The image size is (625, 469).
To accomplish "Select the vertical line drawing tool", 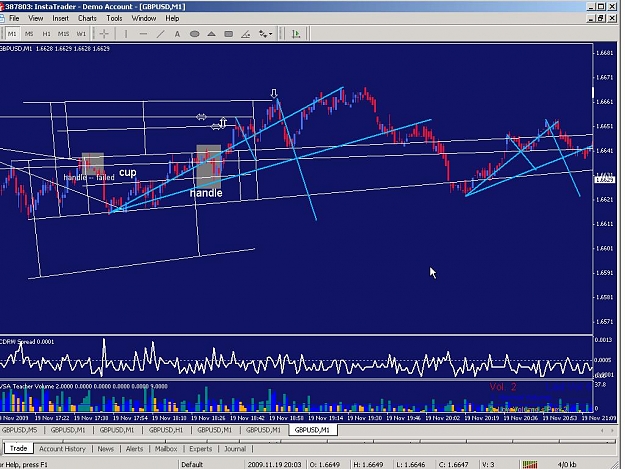I will pos(126,34).
